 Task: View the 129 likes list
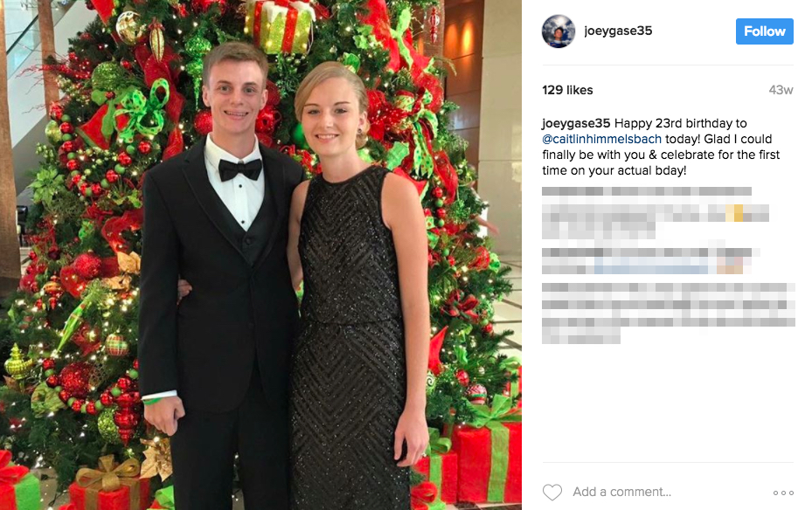pos(567,90)
